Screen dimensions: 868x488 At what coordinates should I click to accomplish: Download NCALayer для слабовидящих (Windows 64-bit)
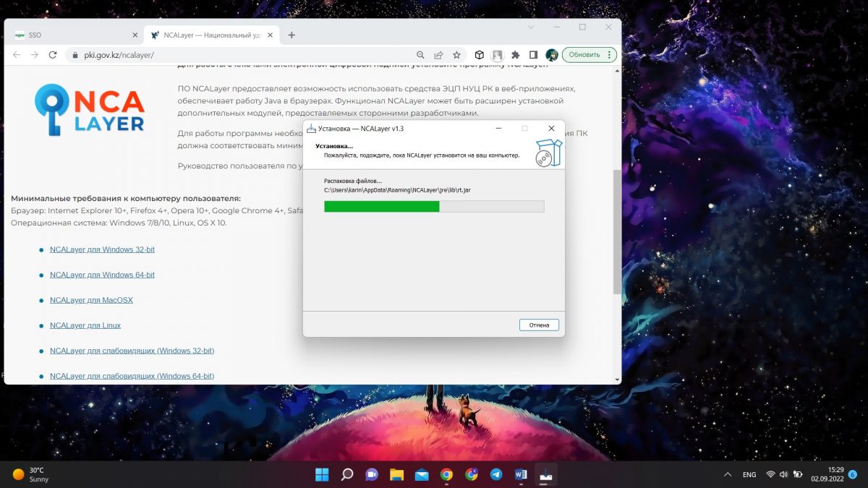tap(132, 376)
